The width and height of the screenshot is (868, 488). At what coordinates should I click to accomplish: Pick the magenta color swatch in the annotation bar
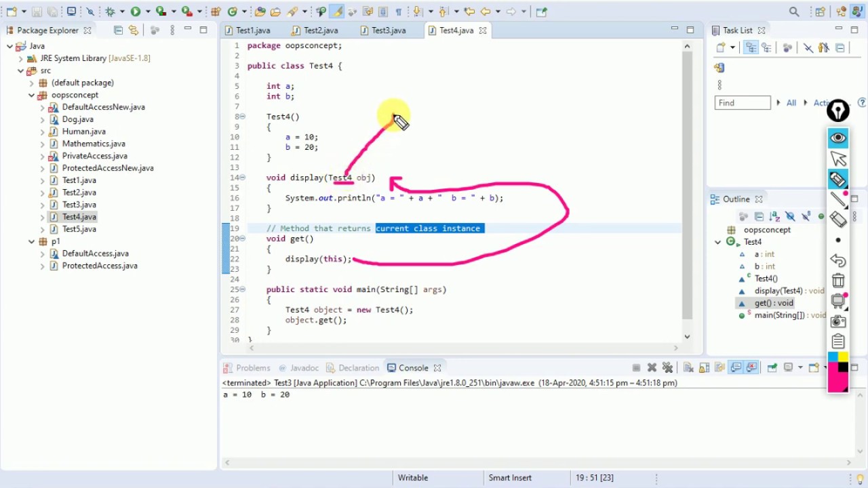pos(837,382)
